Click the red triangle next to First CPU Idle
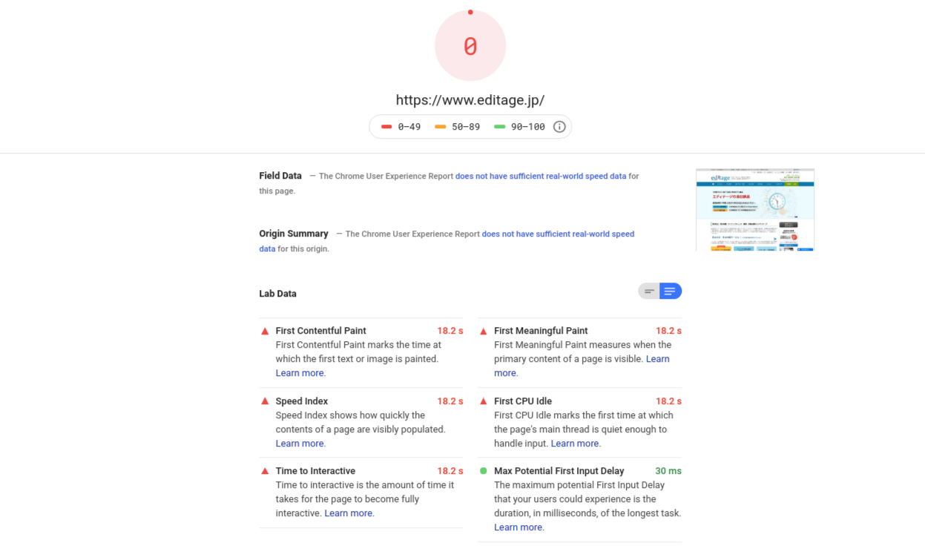This screenshot has height=560, width=925. pos(483,401)
